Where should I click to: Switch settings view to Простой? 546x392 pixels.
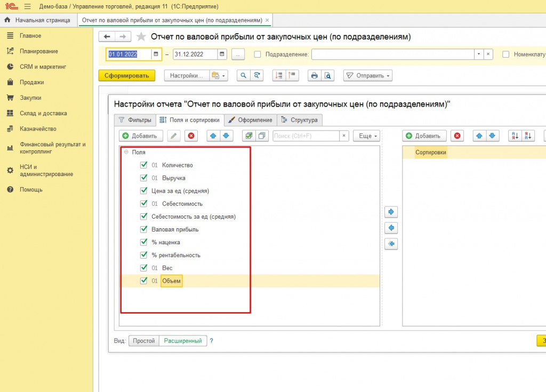143,341
